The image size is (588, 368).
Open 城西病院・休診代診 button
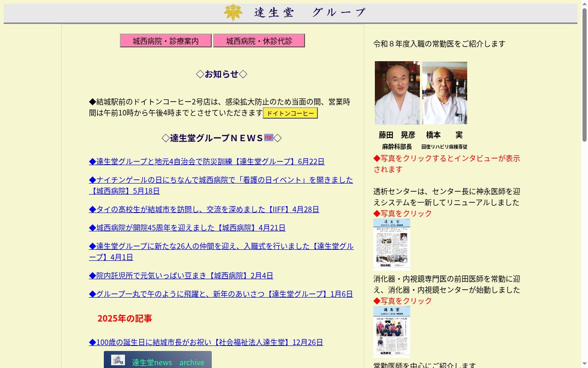point(259,40)
